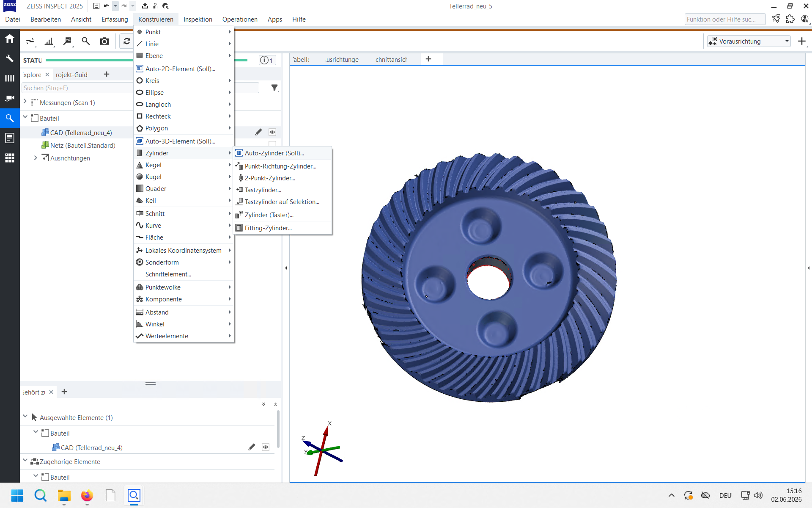Open the Vorausrichtung dropdown

pos(749,41)
